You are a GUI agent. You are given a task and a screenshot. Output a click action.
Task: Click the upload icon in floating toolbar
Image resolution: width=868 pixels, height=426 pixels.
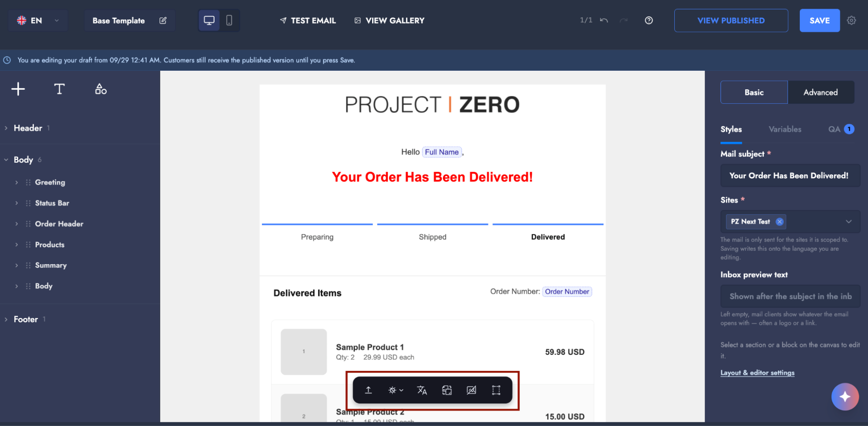[x=368, y=390]
